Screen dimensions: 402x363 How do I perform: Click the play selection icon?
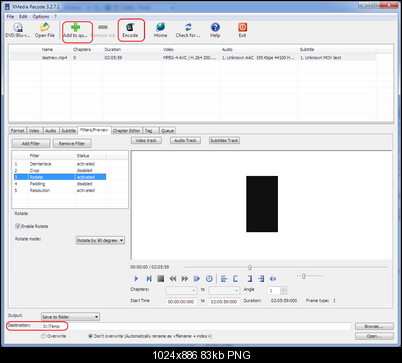point(197,279)
